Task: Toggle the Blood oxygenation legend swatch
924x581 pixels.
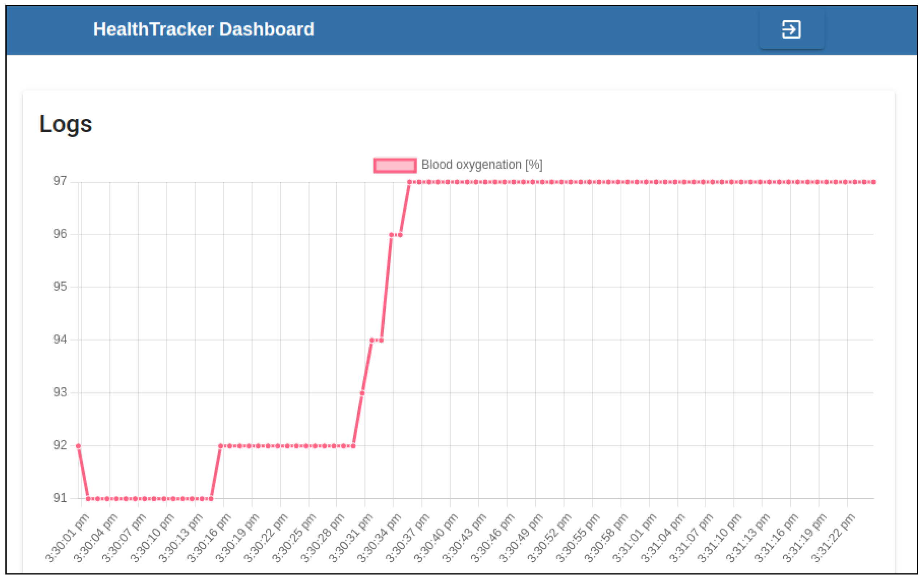Action: (x=395, y=165)
